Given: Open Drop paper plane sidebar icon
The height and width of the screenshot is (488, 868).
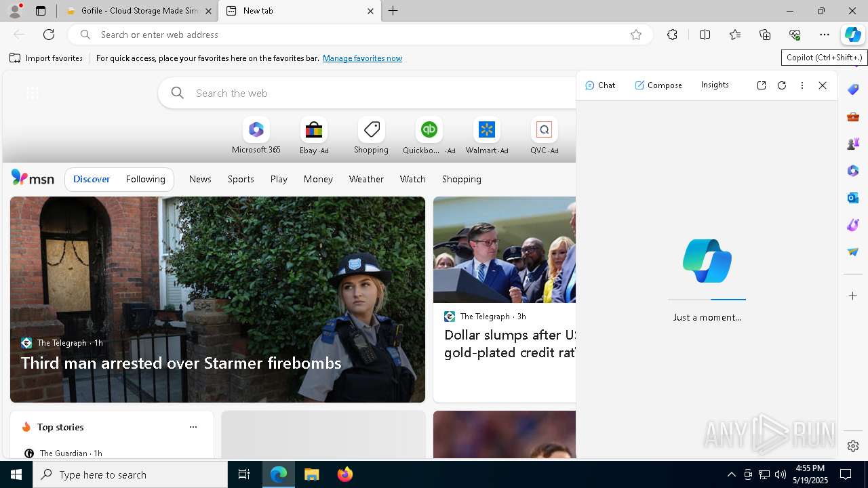Looking at the screenshot, I should 853,252.
